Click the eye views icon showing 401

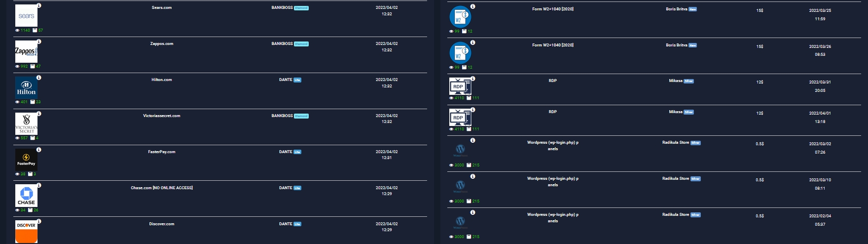[x=17, y=102]
